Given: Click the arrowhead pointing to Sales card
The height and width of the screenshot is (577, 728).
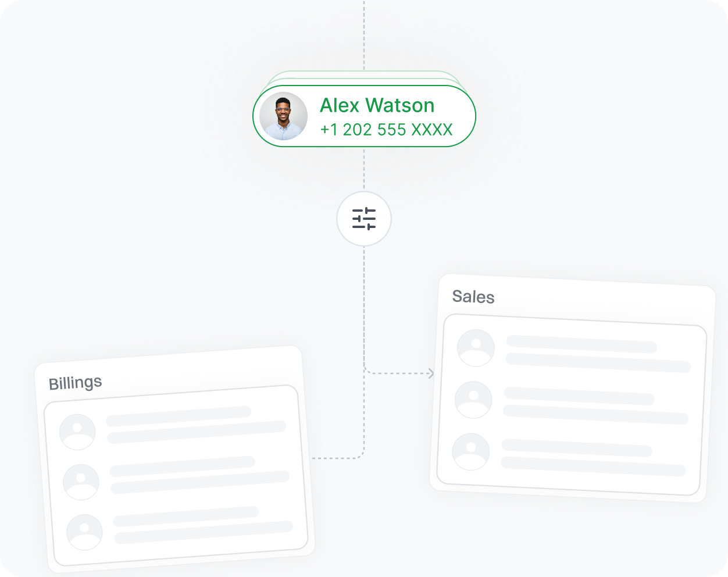Looking at the screenshot, I should coord(431,373).
